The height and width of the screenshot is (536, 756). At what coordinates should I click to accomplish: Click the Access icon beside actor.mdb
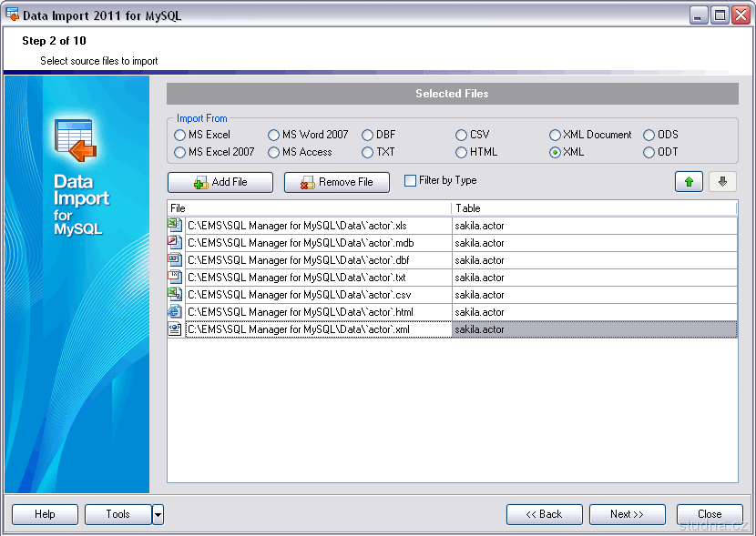pyautogui.click(x=175, y=242)
